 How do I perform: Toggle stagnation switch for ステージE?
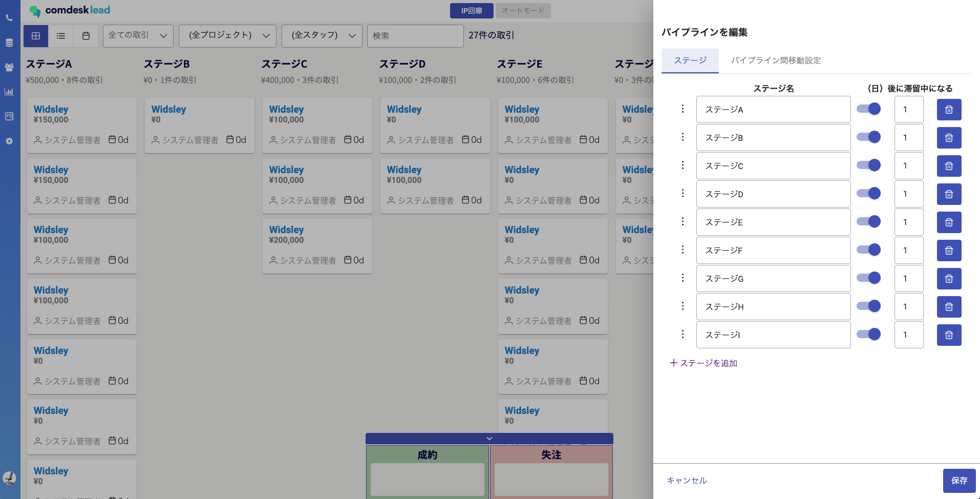pyautogui.click(x=868, y=221)
